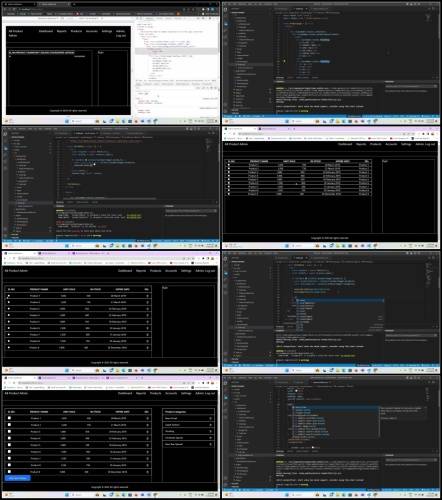Click trash icon on second Product categories row
The image size is (442, 500).
210,425
